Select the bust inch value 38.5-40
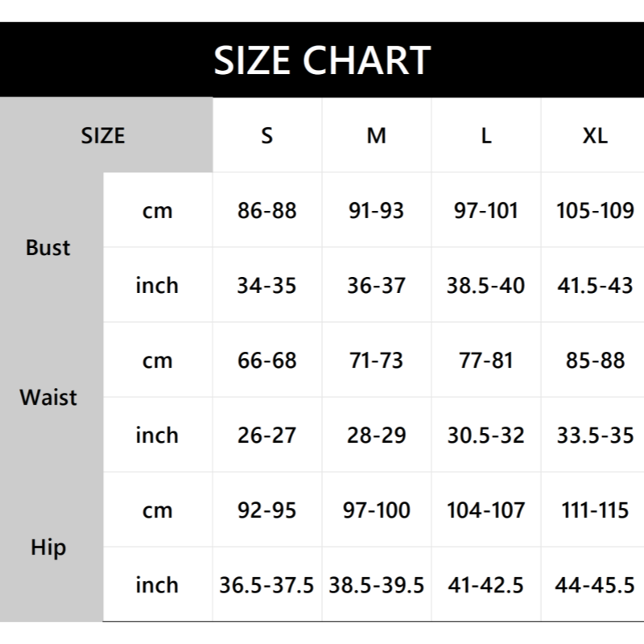 tap(486, 286)
